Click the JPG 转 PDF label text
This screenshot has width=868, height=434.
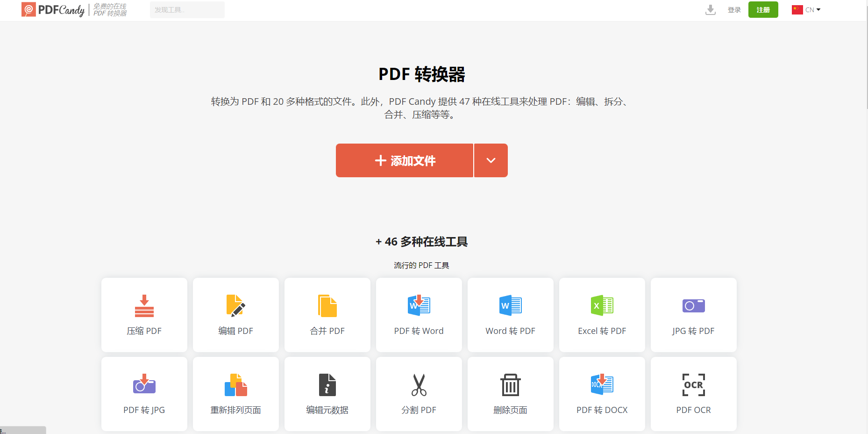tap(694, 331)
